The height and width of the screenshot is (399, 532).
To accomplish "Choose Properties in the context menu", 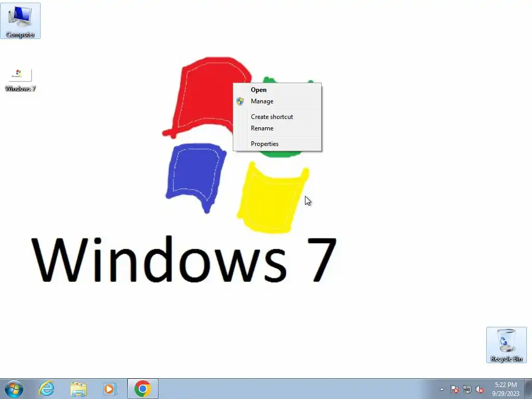I will [277, 144].
